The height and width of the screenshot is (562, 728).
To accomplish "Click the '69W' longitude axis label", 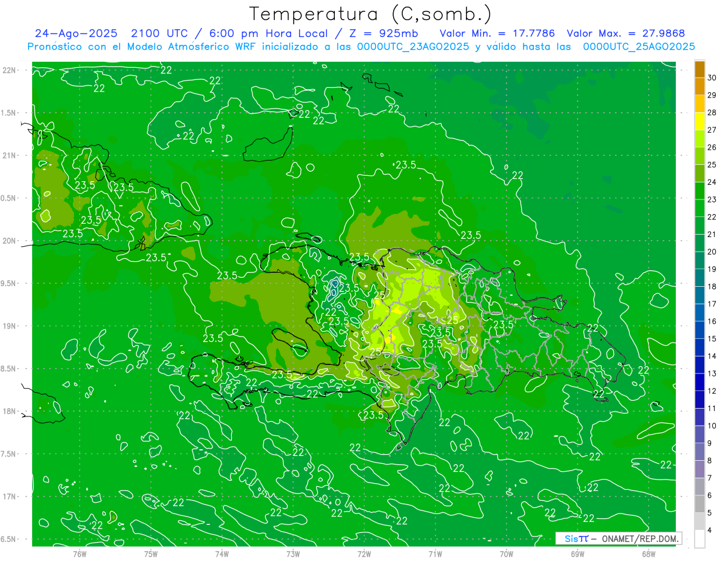I will tap(578, 554).
